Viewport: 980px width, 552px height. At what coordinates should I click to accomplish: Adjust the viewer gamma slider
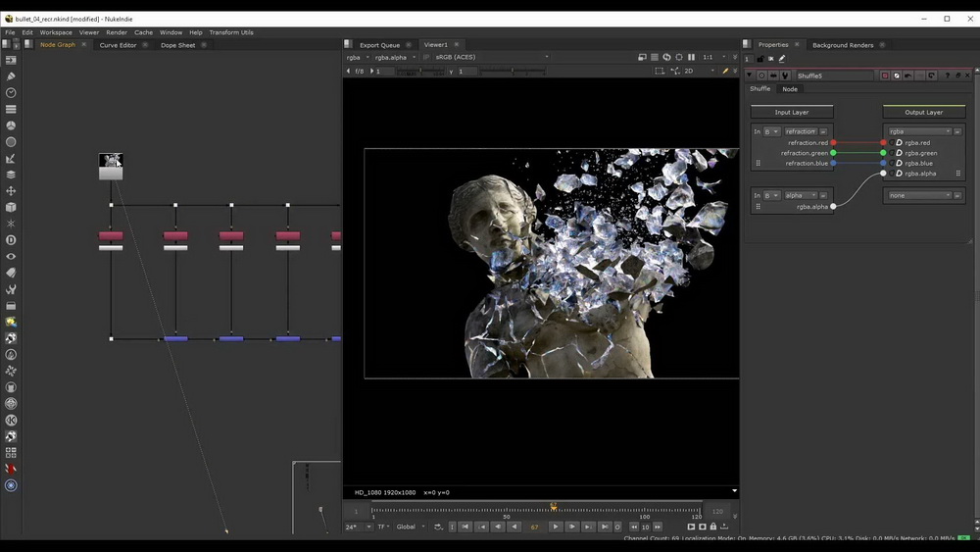click(513, 72)
